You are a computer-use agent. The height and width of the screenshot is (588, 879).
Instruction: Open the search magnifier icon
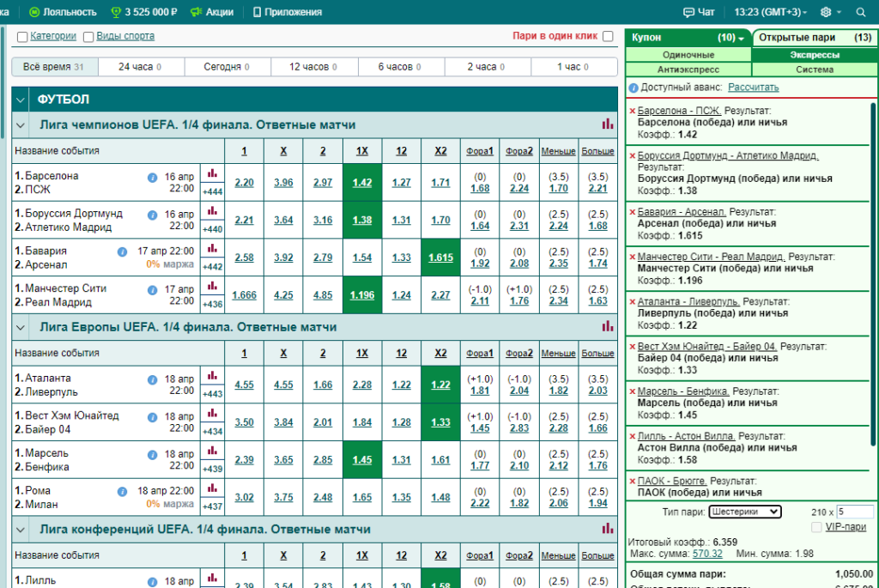point(860,12)
